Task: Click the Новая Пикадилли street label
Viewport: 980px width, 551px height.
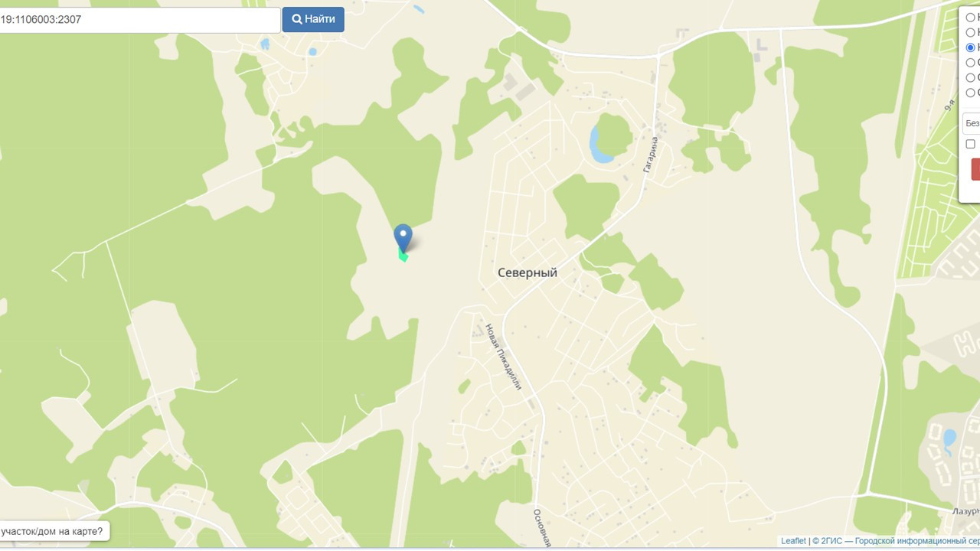Action: [x=503, y=357]
